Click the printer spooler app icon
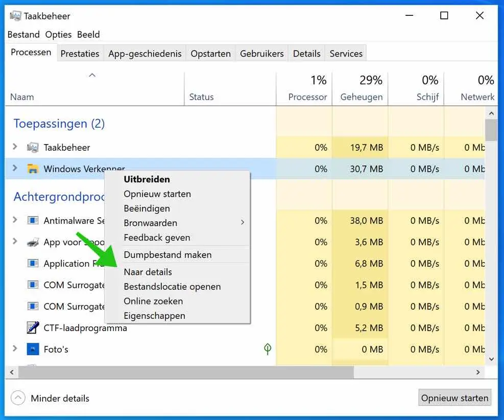This screenshot has height=420, width=504. point(33,242)
